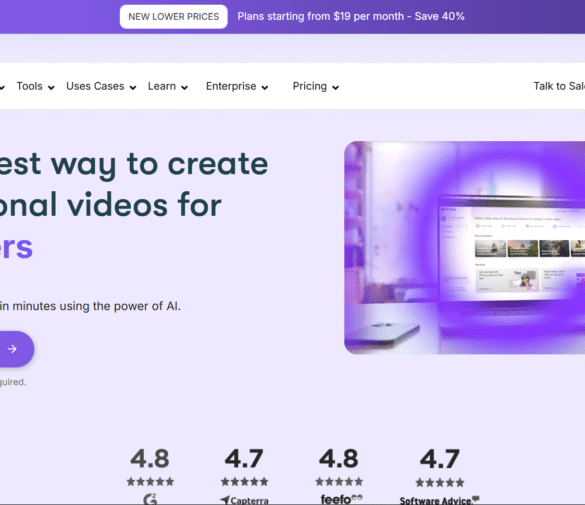Open the hero laptop video thumbnail
The image size is (585, 505).
(464, 247)
